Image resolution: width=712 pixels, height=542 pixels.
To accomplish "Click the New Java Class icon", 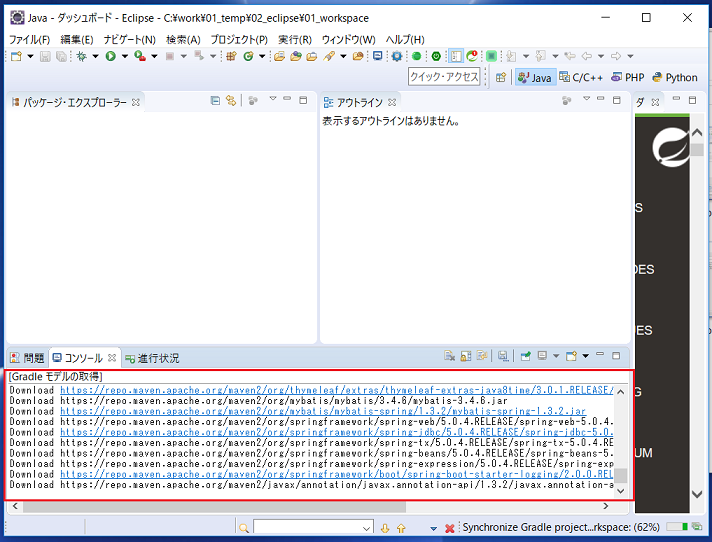I will 248,56.
